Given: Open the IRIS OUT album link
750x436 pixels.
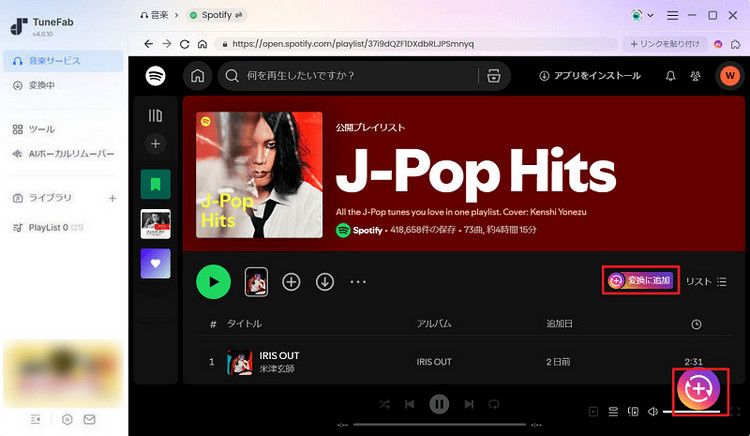Looking at the screenshot, I should [x=434, y=362].
